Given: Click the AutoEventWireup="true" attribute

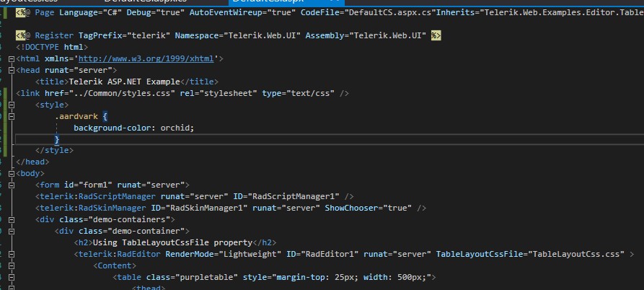Looking at the screenshot, I should pyautogui.click(x=243, y=13).
